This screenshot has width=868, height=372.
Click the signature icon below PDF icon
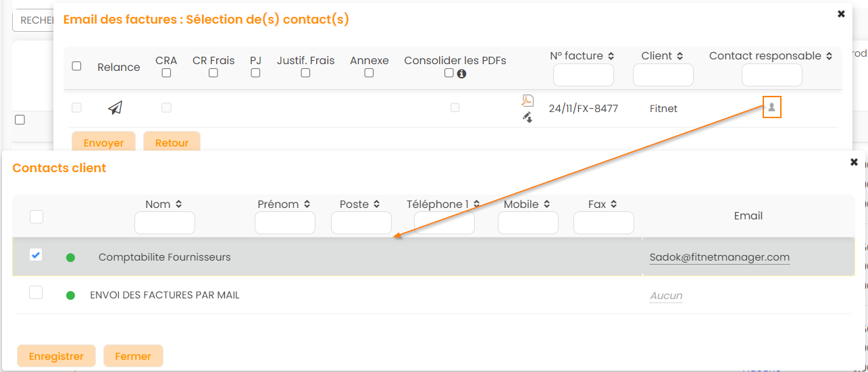[x=528, y=117]
